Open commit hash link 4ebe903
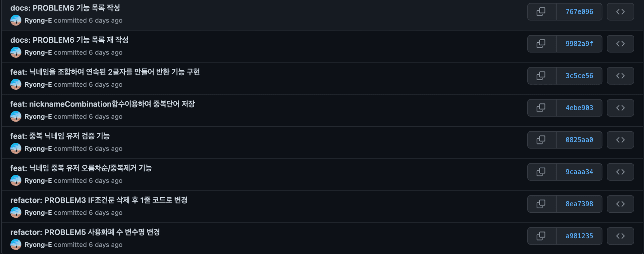Image resolution: width=644 pixels, height=254 pixels. pos(579,108)
